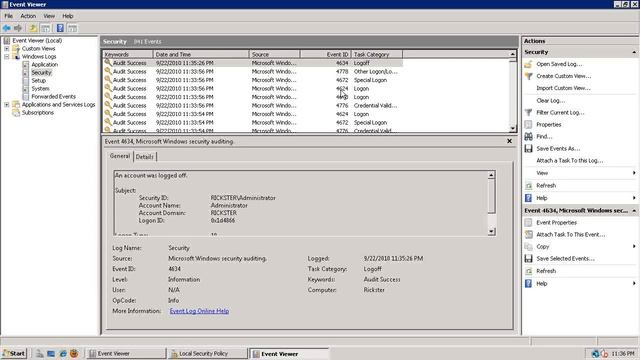The height and width of the screenshot is (360, 640).
Task: Open Saved Log action icon
Action: point(528,64)
